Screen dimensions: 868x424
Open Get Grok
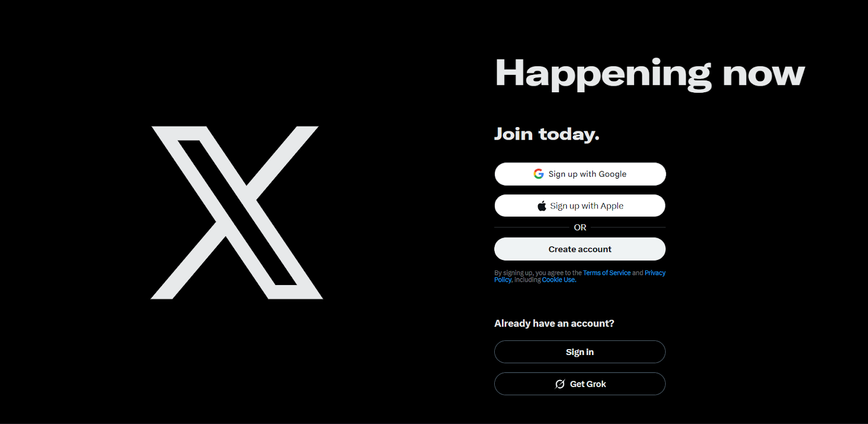tap(580, 384)
